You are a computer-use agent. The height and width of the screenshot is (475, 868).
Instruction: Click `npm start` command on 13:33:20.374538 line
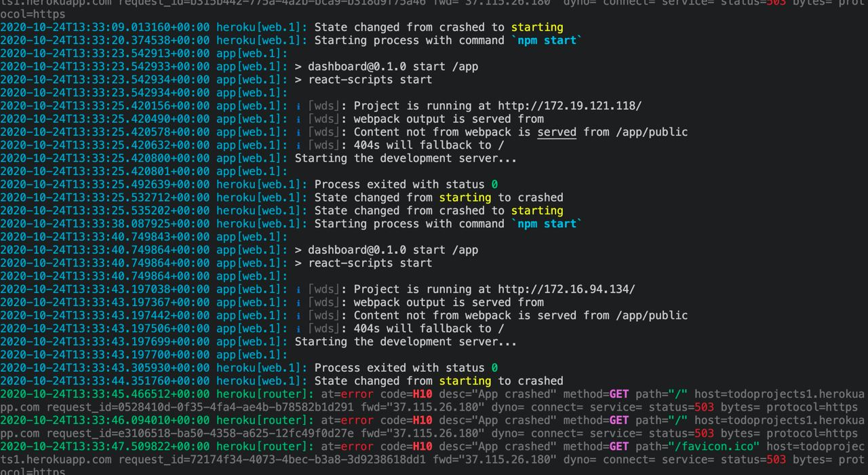(x=547, y=41)
